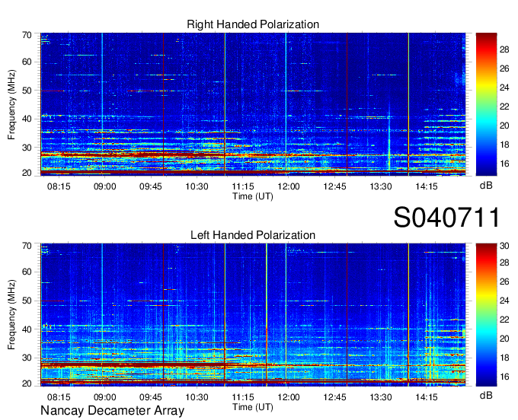Click the dB unit label below bottom color bar
The width and height of the screenshot is (518, 420).
[486, 395]
